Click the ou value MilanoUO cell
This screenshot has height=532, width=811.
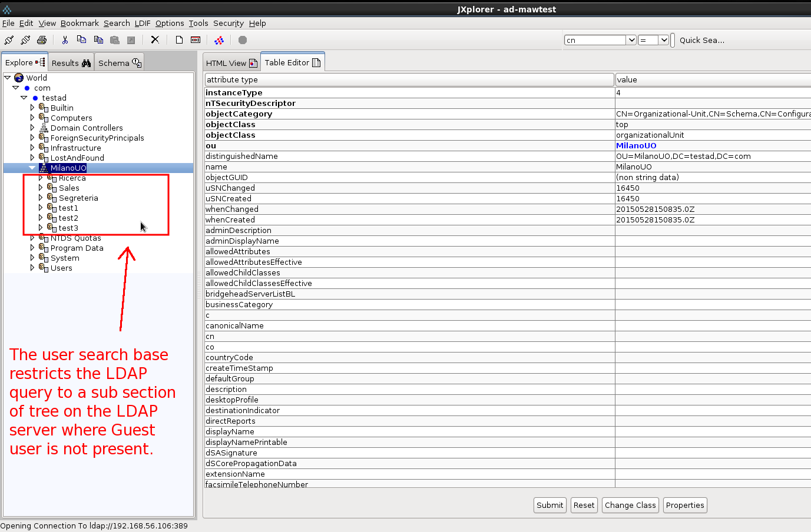[x=713, y=146]
